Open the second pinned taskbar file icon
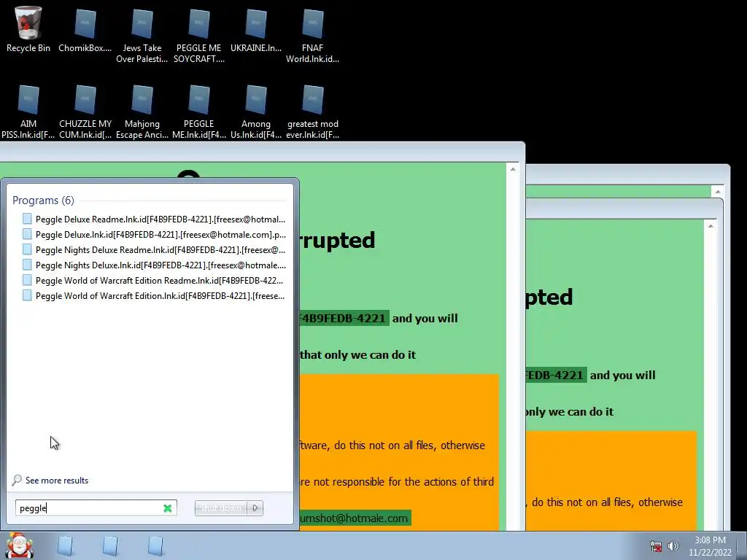 [110, 546]
